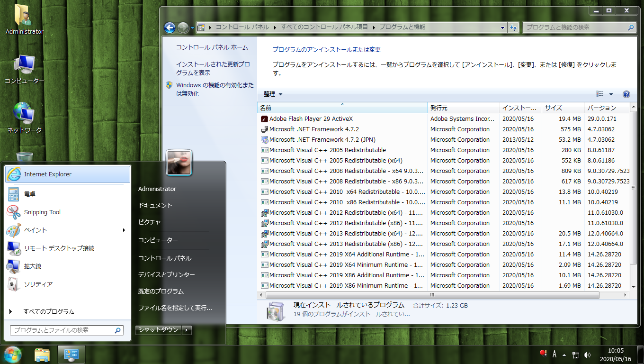Viewport: 644px width, 364px height.
Task: Open Internet Explorer from Start menu
Action: 68,174
